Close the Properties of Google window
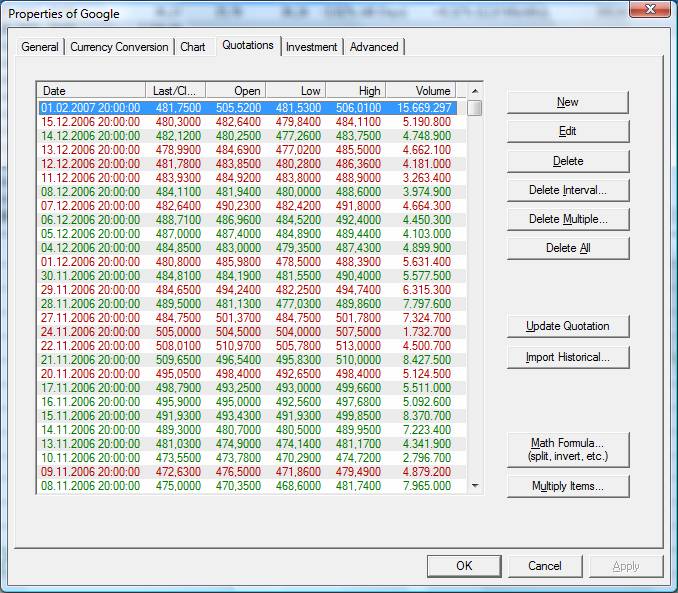Screen dimensions: 678x593 [650, 9]
